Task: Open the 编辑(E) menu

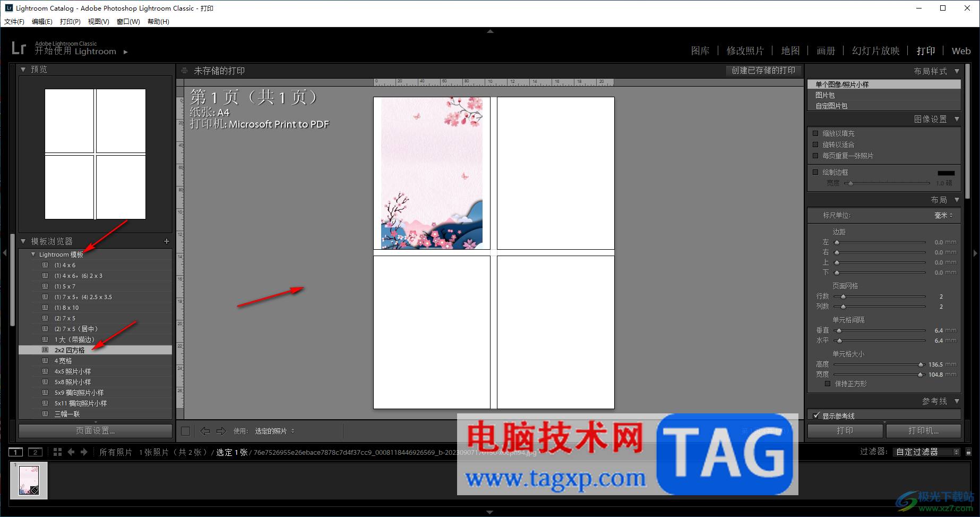Action: 42,22
